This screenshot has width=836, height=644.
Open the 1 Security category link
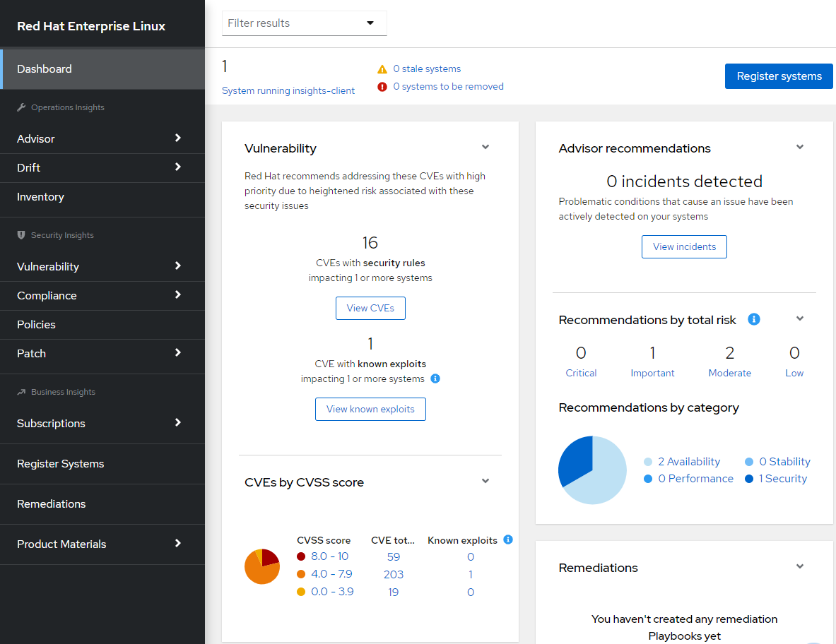point(783,479)
